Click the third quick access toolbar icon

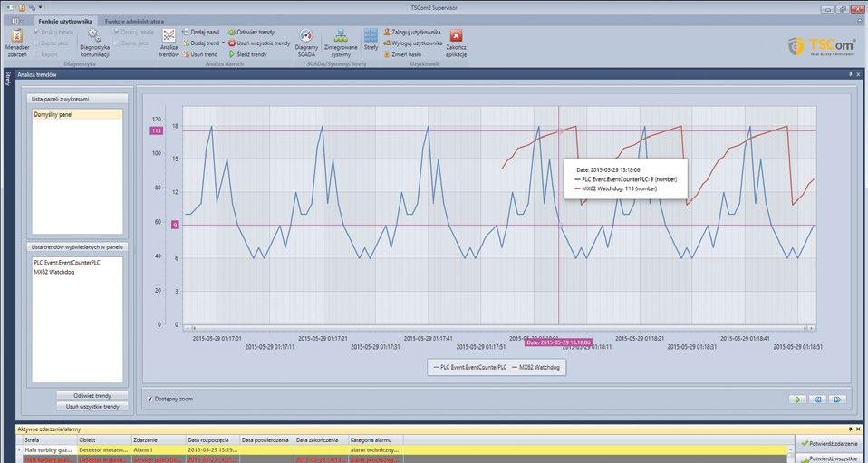click(x=33, y=8)
